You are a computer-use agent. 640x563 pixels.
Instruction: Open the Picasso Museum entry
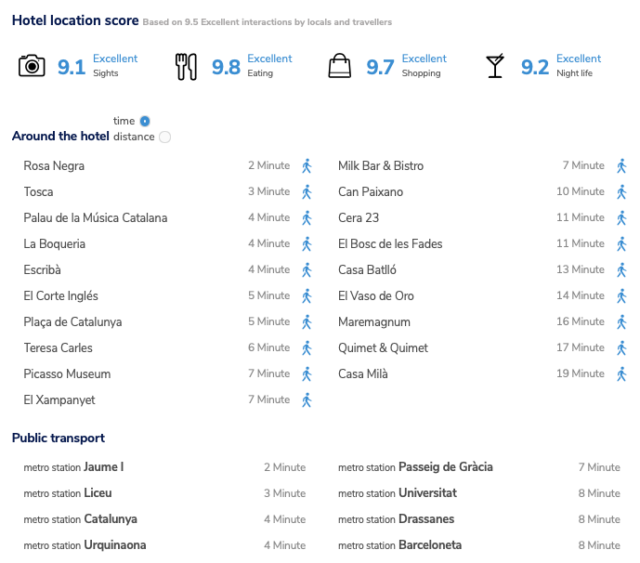point(67,374)
